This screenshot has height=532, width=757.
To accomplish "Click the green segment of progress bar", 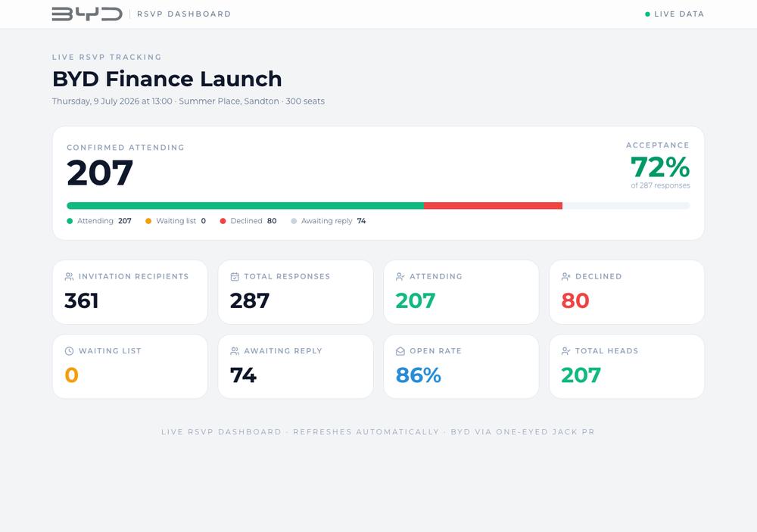I will (245, 206).
